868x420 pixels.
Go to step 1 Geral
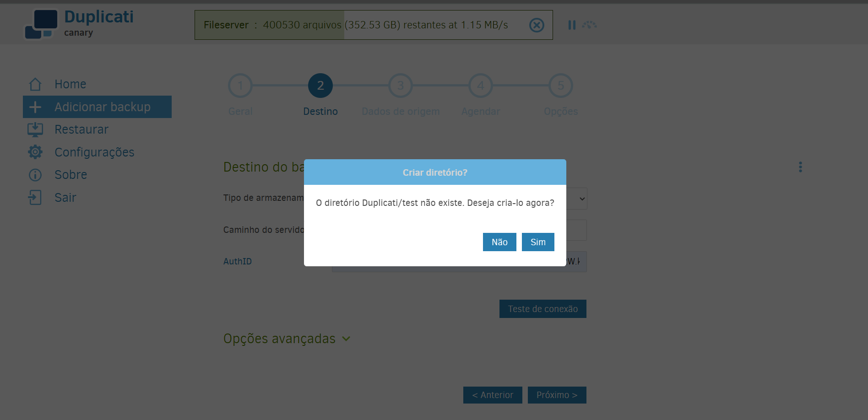(x=240, y=86)
